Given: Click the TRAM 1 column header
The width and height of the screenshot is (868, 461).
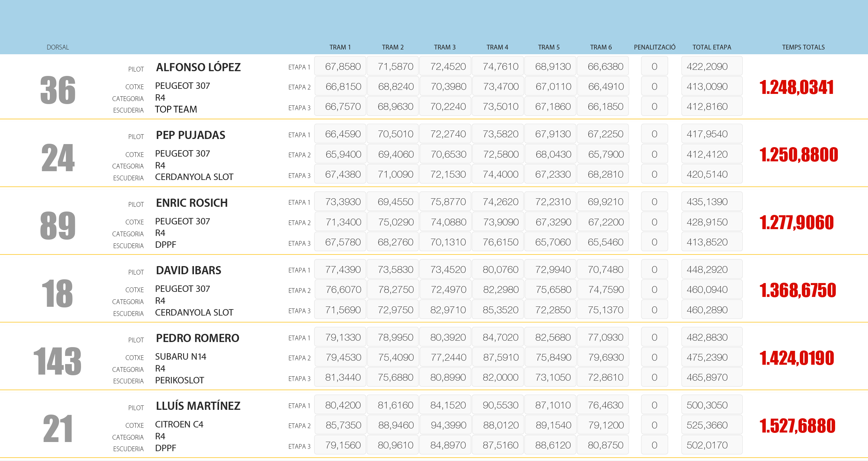Looking at the screenshot, I should tap(340, 47).
